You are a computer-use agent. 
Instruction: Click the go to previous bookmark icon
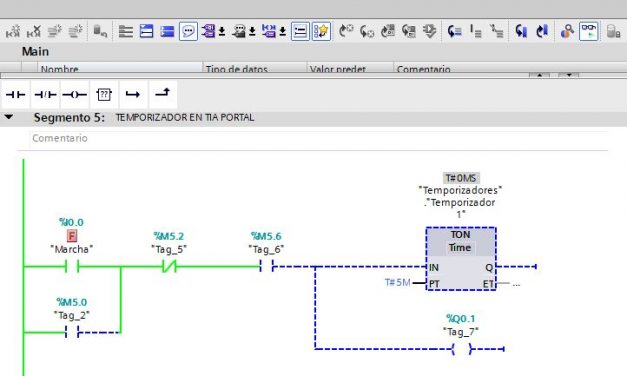[x=521, y=31]
